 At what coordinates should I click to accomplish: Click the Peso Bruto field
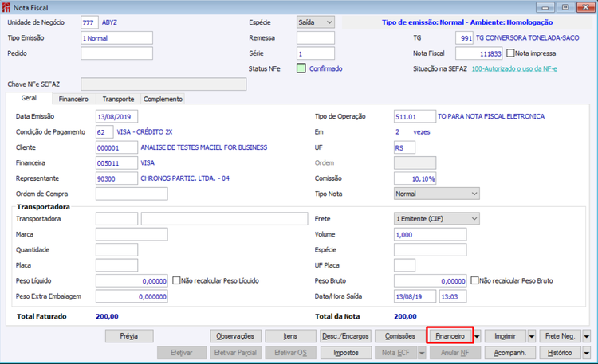(x=431, y=281)
